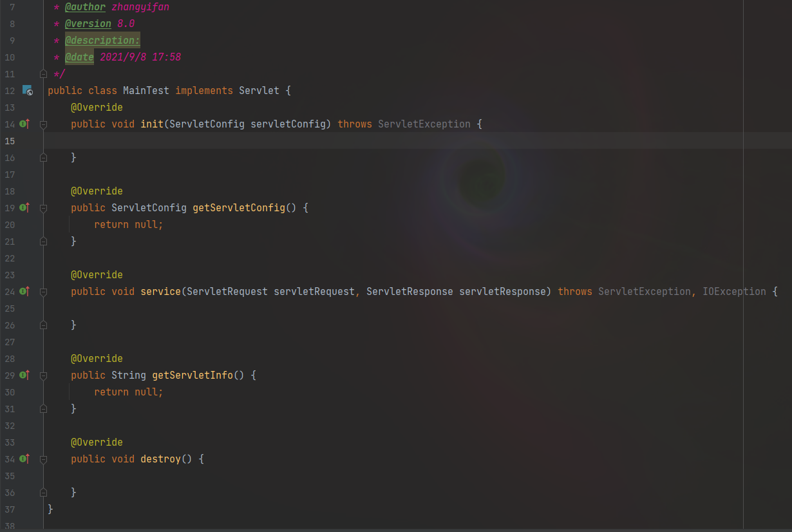Click implements-method gutter icon on getServletInfo line
Viewport: 792px width, 532px height.
point(24,375)
